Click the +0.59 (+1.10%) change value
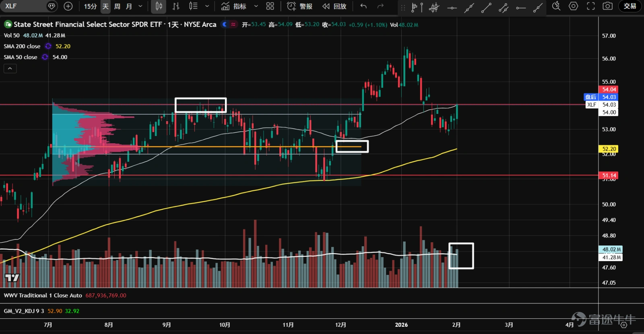The height and width of the screenshot is (334, 644). (368, 25)
